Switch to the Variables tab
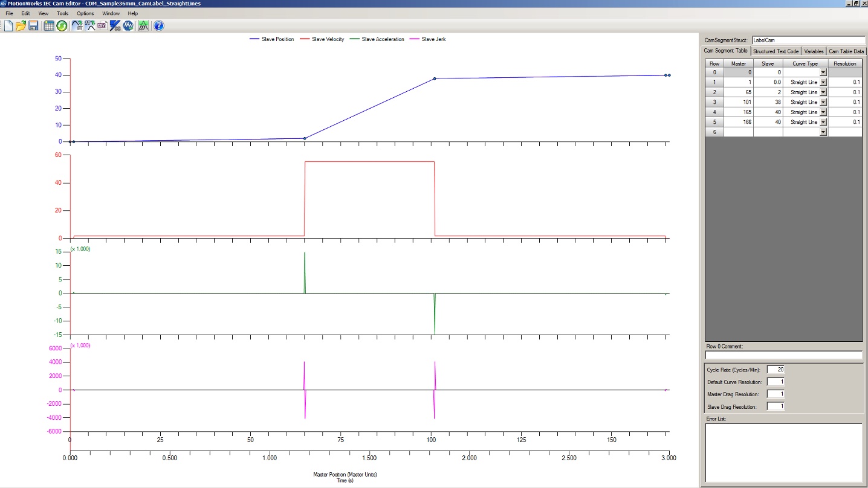868x488 pixels. 814,51
